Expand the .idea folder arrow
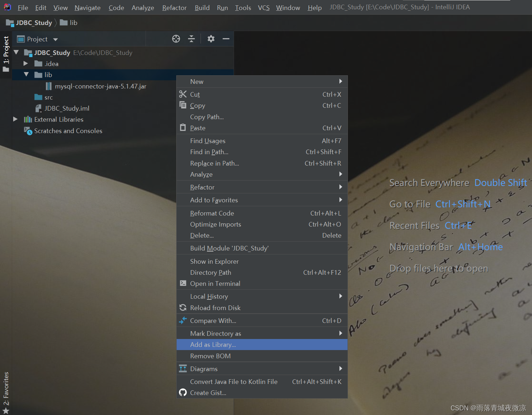532x415 pixels. pyautogui.click(x=26, y=64)
